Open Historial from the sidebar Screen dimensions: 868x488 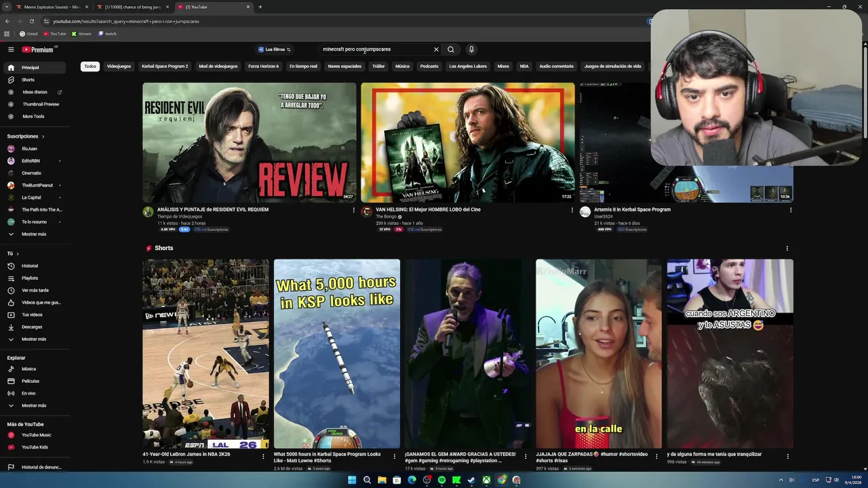coord(35,266)
